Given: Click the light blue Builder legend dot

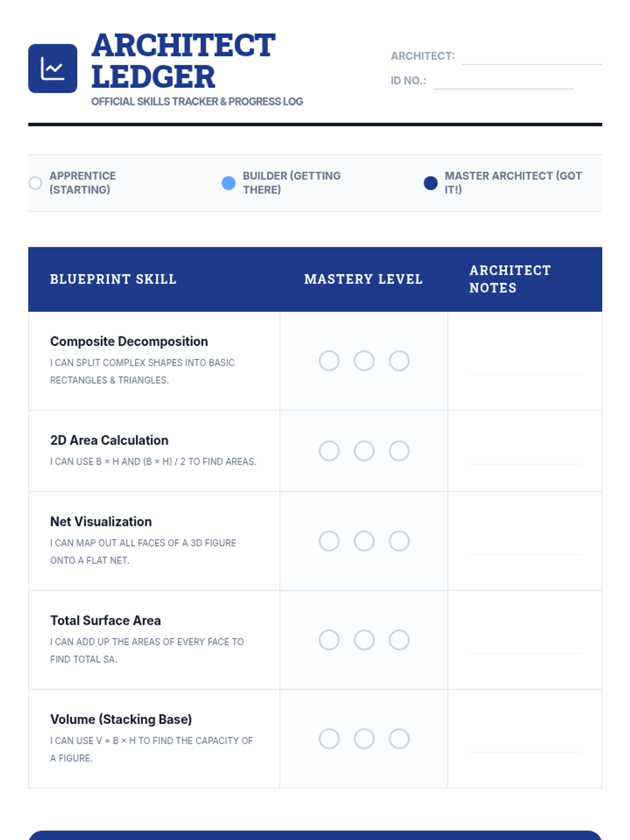Looking at the screenshot, I should coord(228,183).
